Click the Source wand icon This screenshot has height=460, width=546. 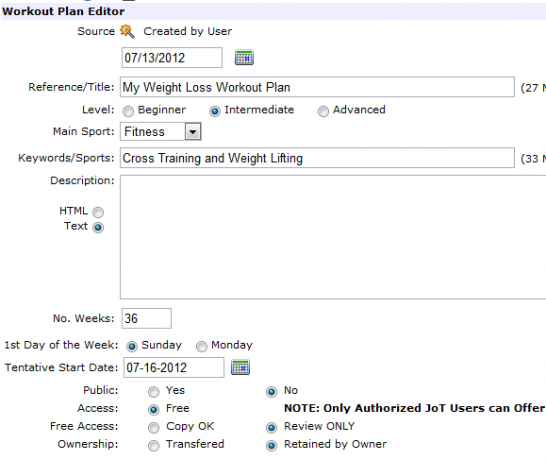[127, 31]
